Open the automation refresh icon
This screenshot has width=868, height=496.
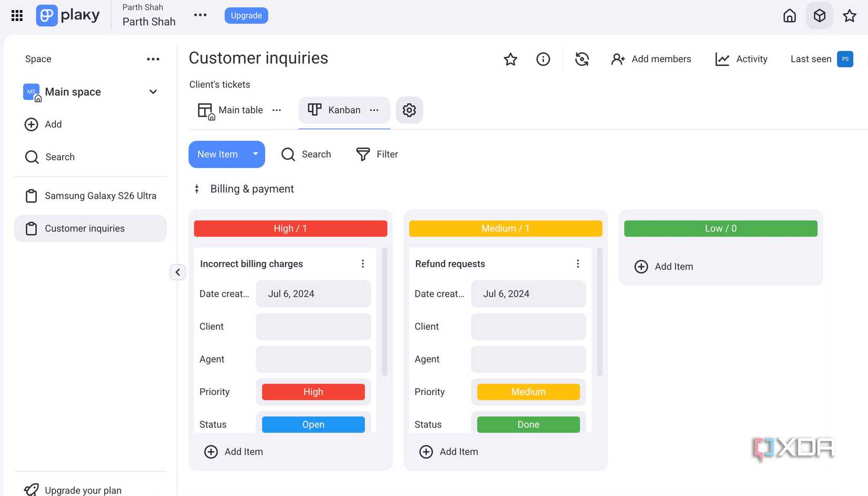pyautogui.click(x=582, y=59)
